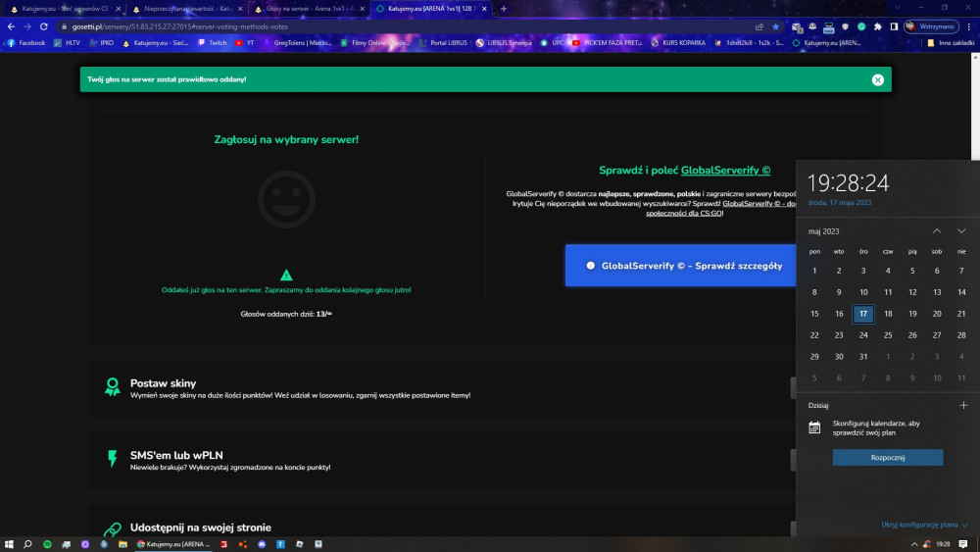Open the 'Inne zakładki' bookmarks folder

(x=951, y=43)
